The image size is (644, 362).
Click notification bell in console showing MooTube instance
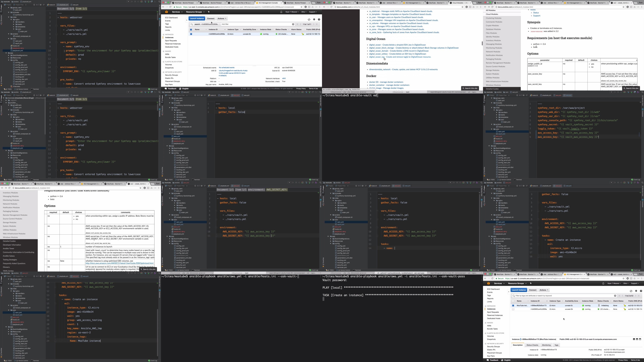(603, 284)
